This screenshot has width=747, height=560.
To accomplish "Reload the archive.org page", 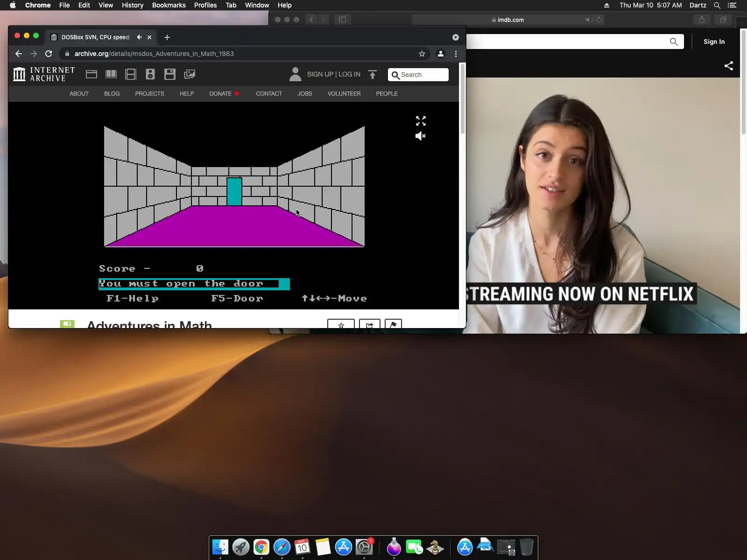I will 49,54.
